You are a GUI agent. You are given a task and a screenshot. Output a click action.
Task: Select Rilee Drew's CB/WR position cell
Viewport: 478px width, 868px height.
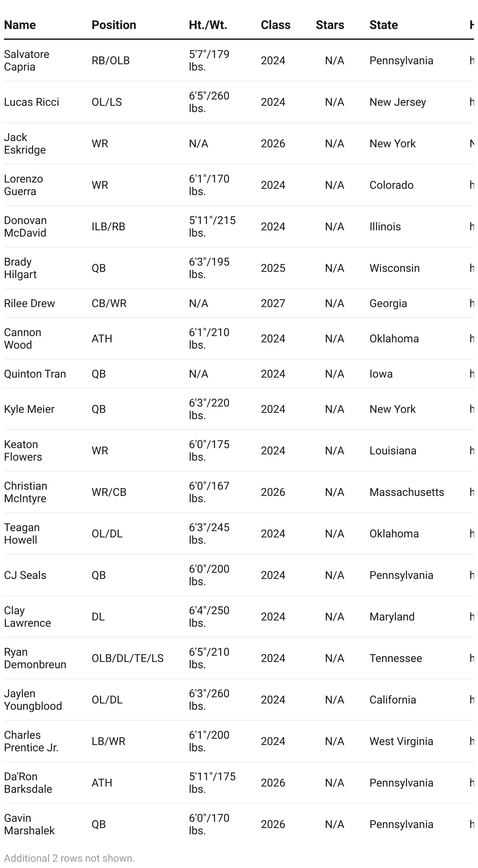click(x=109, y=303)
